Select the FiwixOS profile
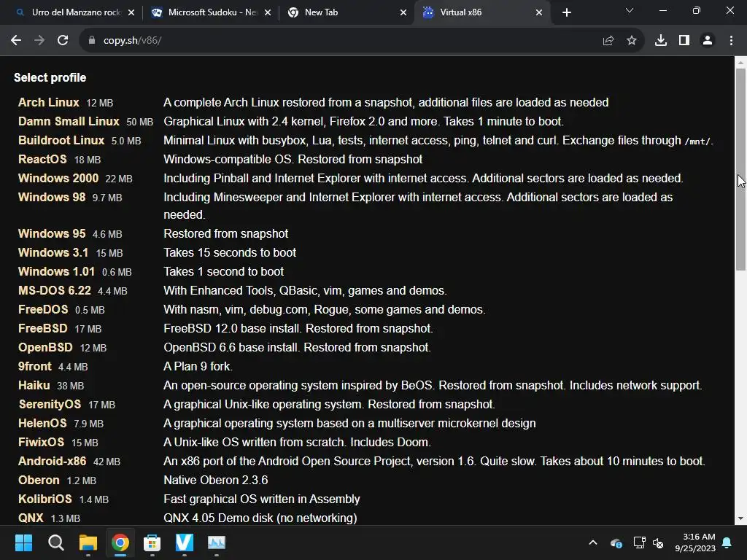747x560 pixels. click(x=41, y=443)
